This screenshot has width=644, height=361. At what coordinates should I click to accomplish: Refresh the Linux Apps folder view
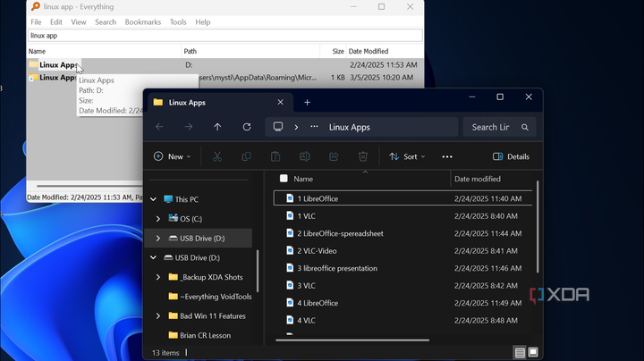point(247,127)
